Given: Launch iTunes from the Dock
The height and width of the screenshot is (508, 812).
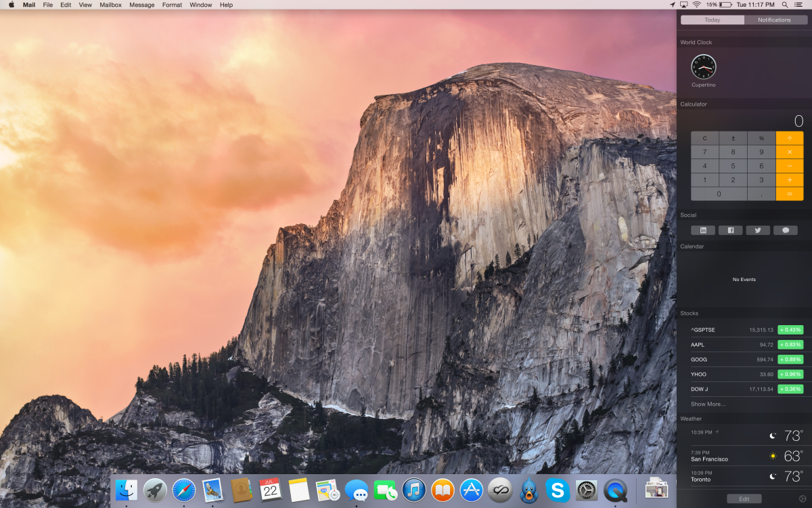Looking at the screenshot, I should pyautogui.click(x=413, y=490).
